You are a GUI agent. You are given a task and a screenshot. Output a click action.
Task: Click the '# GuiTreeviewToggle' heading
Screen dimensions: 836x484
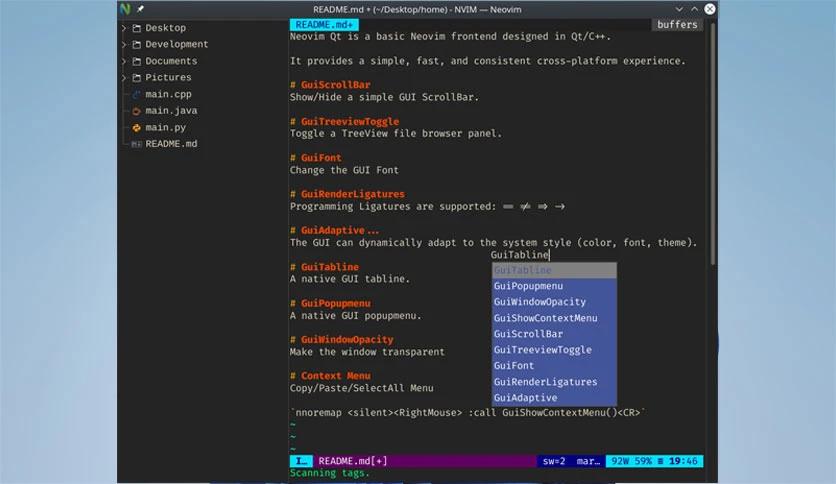click(344, 122)
